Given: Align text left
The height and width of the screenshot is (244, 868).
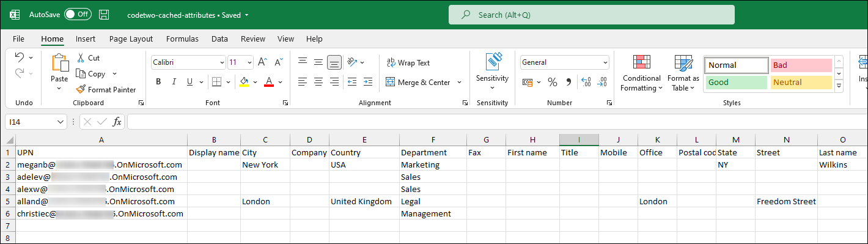Looking at the screenshot, I should point(302,82).
